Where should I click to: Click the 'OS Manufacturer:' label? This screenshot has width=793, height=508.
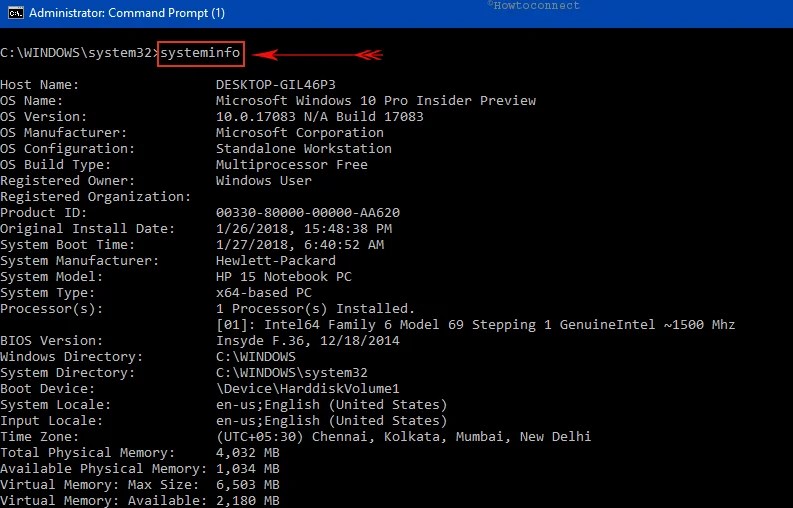click(x=63, y=133)
